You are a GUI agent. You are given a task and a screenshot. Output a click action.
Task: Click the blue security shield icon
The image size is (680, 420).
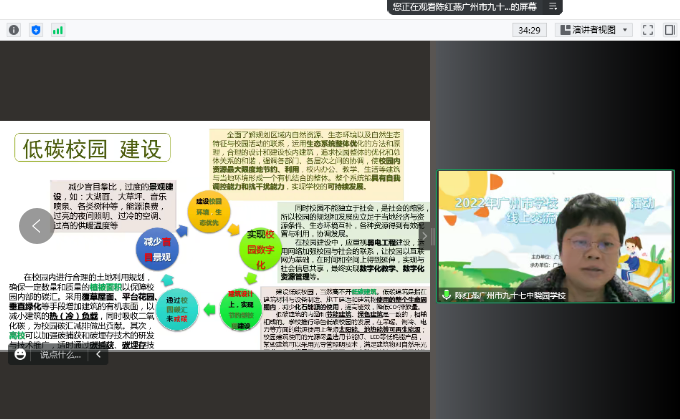(x=37, y=30)
